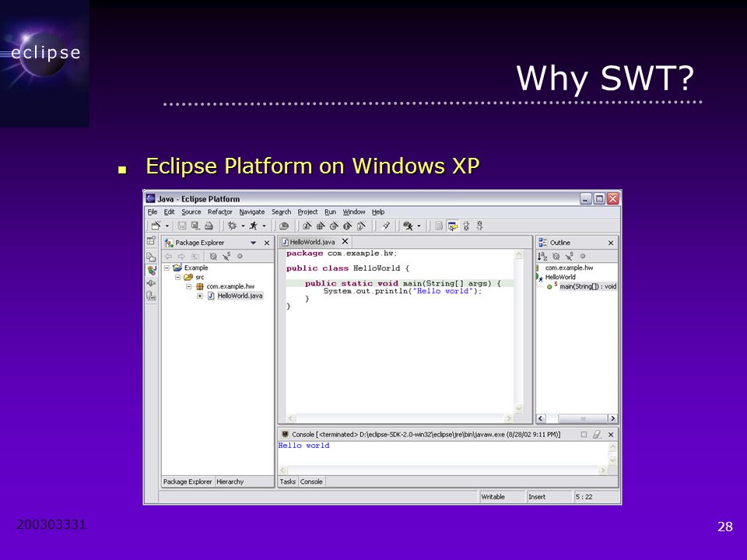This screenshot has height=560, width=747.
Task: Open the Navigate menu
Action: pyautogui.click(x=252, y=212)
